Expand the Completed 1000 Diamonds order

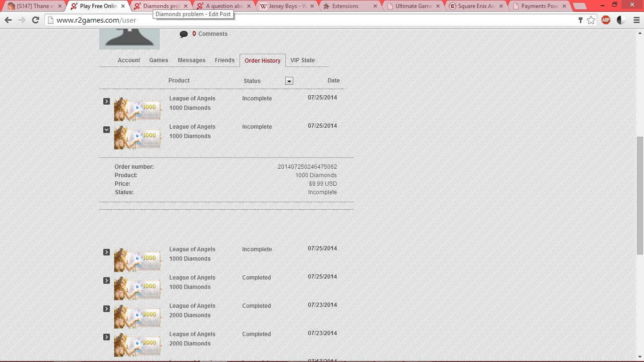[x=107, y=280]
